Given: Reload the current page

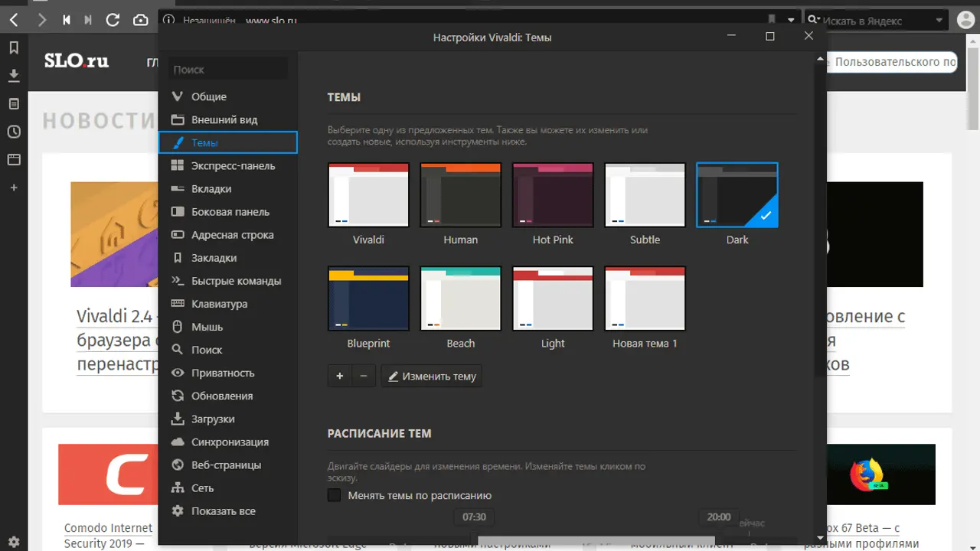Looking at the screenshot, I should click(113, 20).
